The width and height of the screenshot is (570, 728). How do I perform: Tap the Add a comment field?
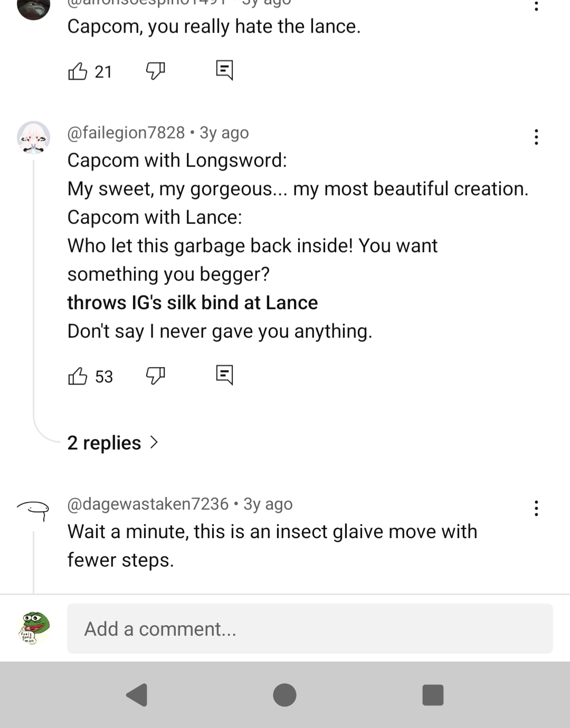[x=310, y=629]
